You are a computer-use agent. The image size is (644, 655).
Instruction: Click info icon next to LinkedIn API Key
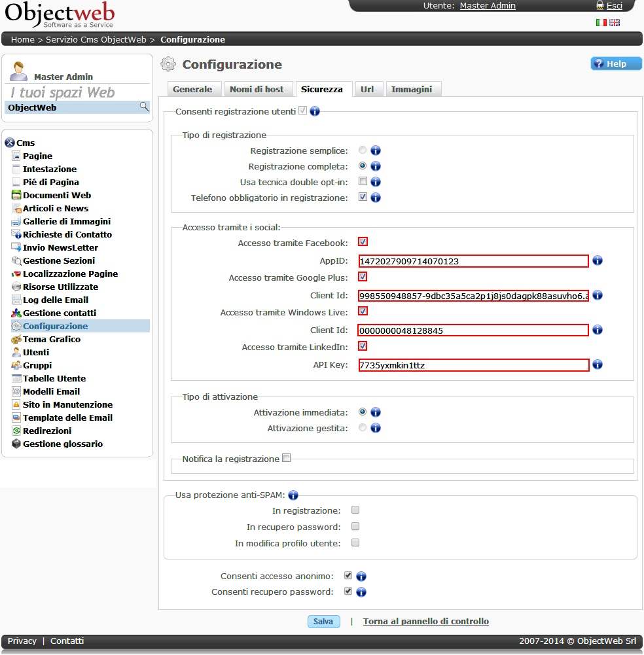point(597,364)
